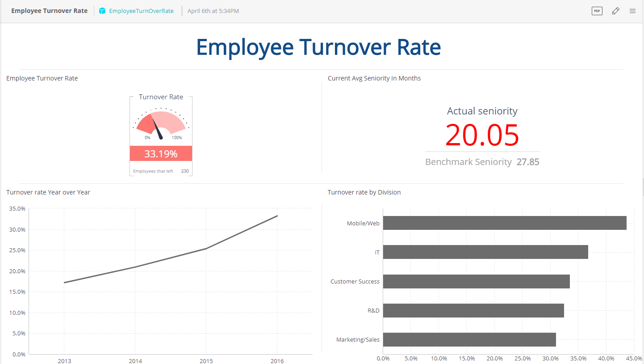This screenshot has width=644, height=364.
Task: Select the Marketing/Sales bar
Action: [x=469, y=339]
